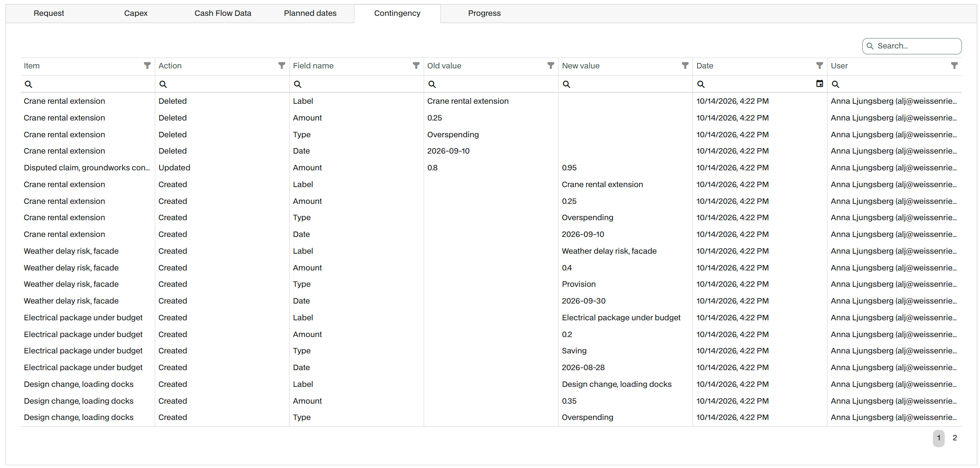The height and width of the screenshot is (468, 980).
Task: Open the Action column filter icon
Action: 282,66
